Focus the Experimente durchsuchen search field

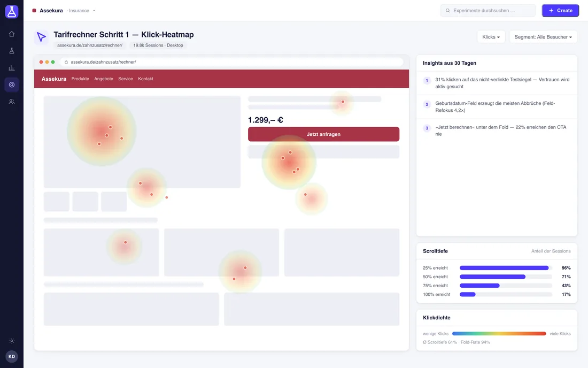click(488, 11)
